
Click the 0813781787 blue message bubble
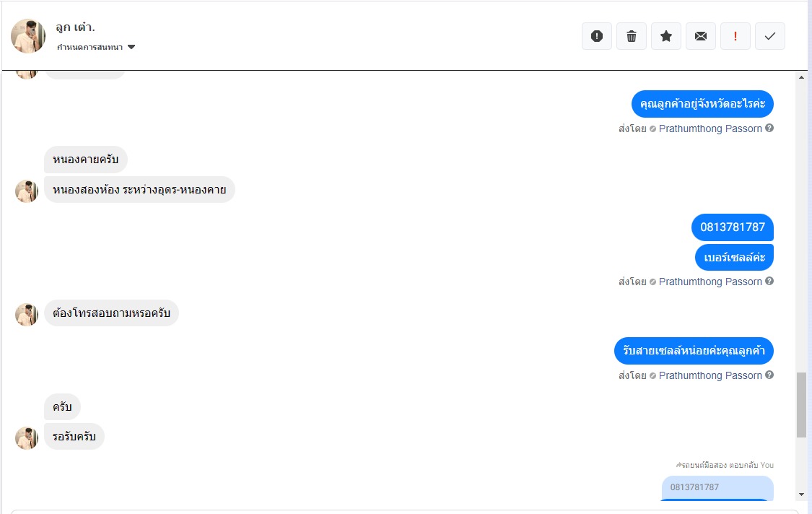(732, 227)
